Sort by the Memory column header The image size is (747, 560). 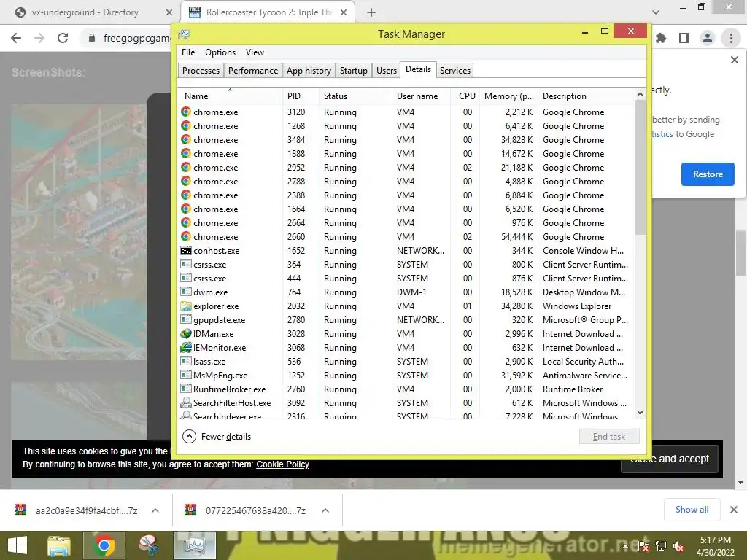pos(508,96)
